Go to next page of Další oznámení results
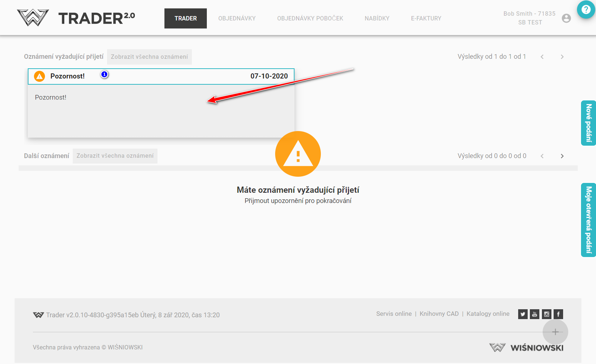This screenshot has width=596, height=364. (562, 156)
